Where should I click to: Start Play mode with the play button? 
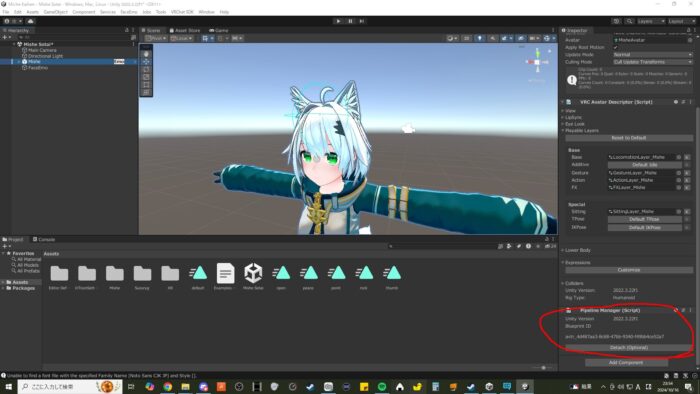click(338, 21)
